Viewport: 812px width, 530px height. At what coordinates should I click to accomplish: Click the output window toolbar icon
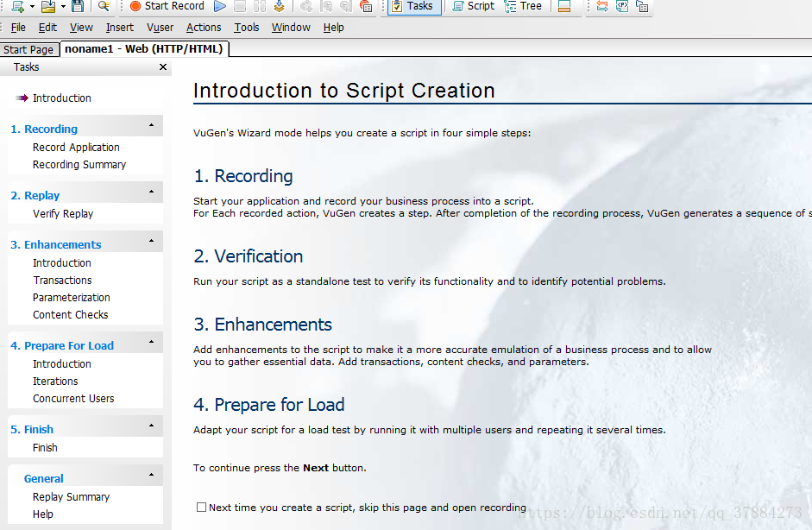point(564,6)
